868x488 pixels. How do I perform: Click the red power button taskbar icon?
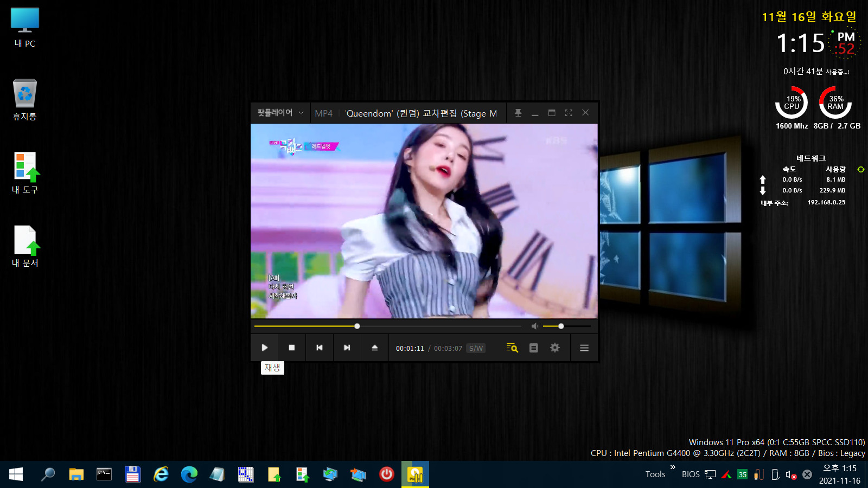click(387, 474)
